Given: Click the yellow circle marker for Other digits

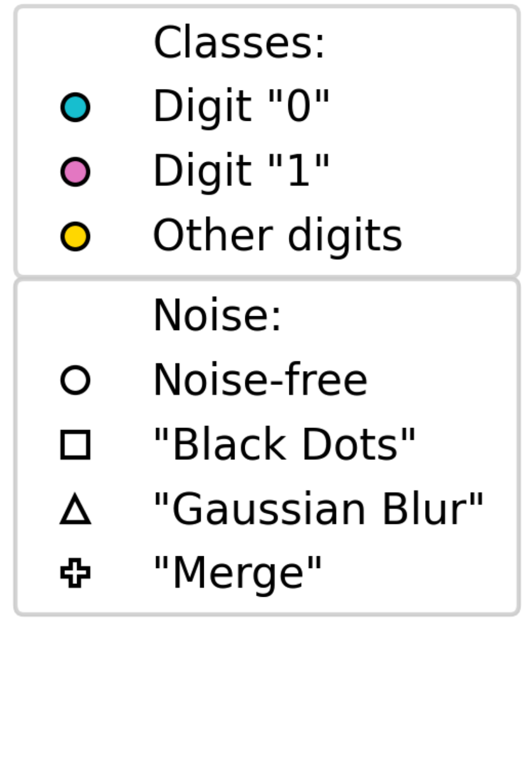Looking at the screenshot, I should 75,236.
